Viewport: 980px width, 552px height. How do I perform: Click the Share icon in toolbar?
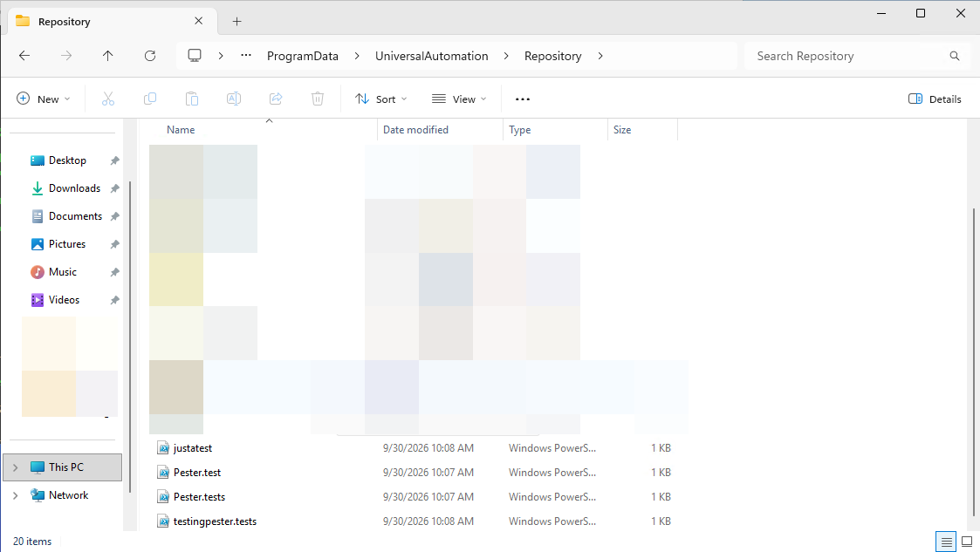pyautogui.click(x=276, y=99)
